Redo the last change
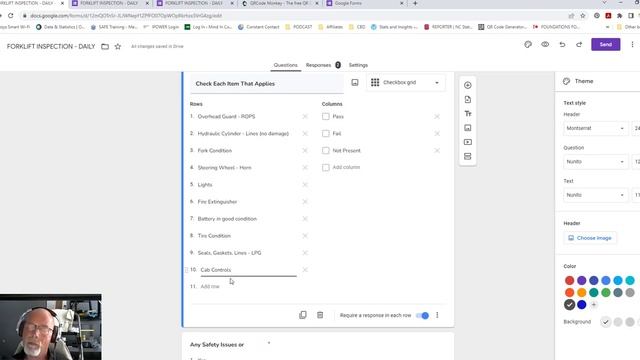 [x=579, y=44]
